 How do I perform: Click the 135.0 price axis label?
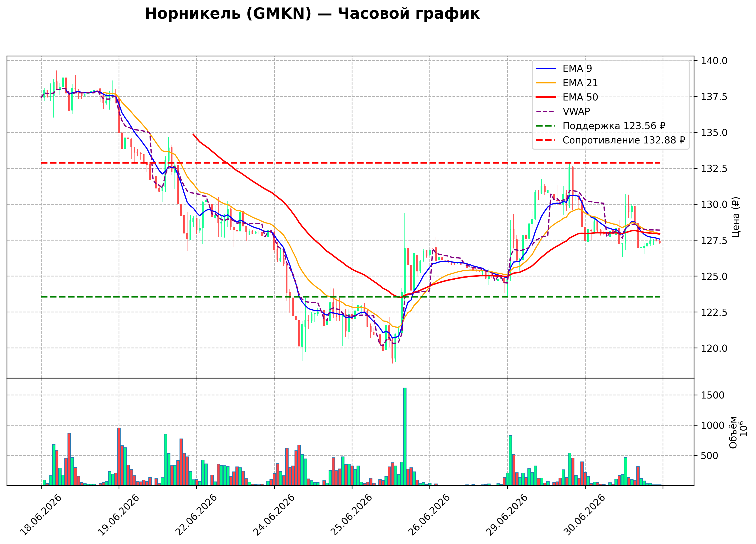714,132
